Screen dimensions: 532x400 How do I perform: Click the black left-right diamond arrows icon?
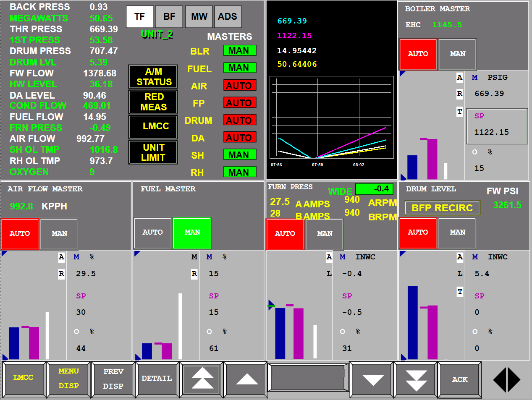click(x=506, y=379)
